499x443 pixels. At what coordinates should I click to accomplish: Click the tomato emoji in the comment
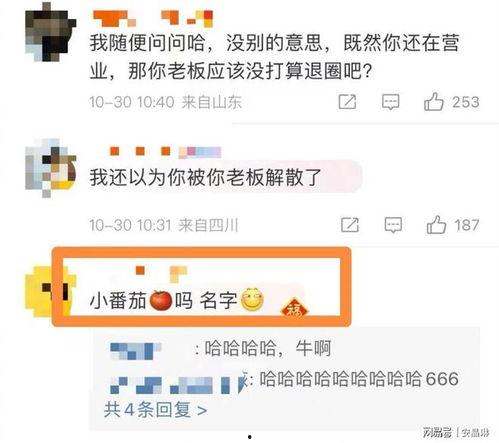(161, 300)
